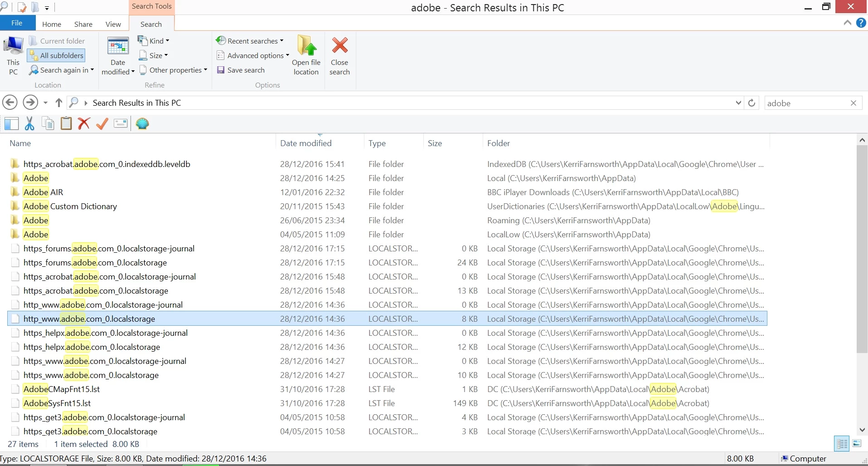
Task: Click Open file location
Action: point(306,56)
